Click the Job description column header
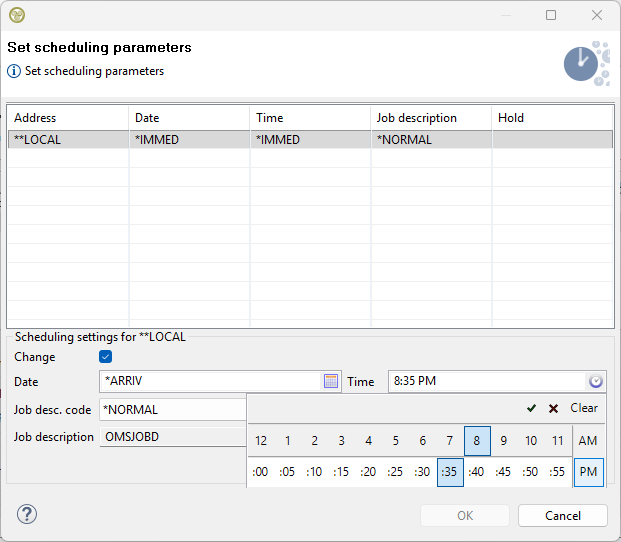This screenshot has height=542, width=621. coord(416,118)
